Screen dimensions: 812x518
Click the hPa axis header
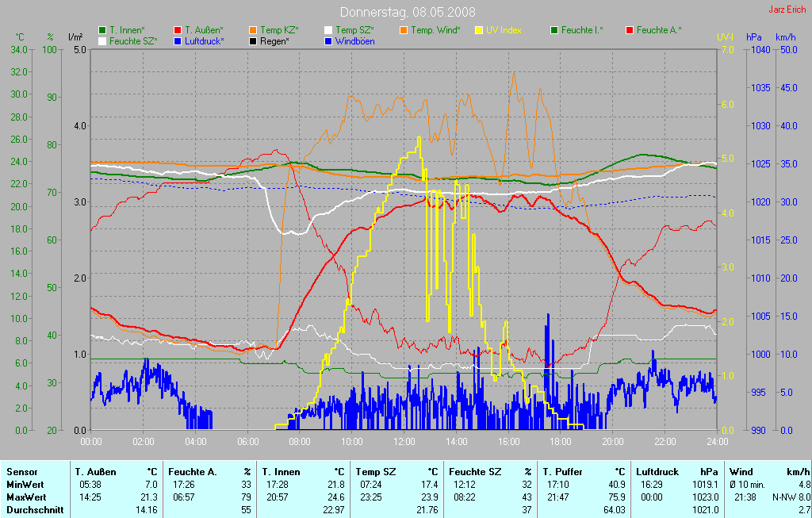click(753, 37)
